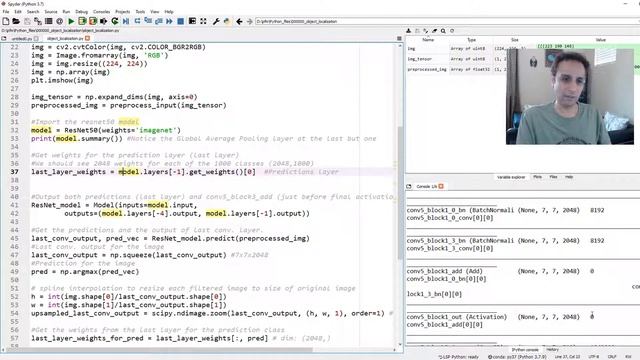Open the Consoles menu
The image size is (640, 360).
102,12
